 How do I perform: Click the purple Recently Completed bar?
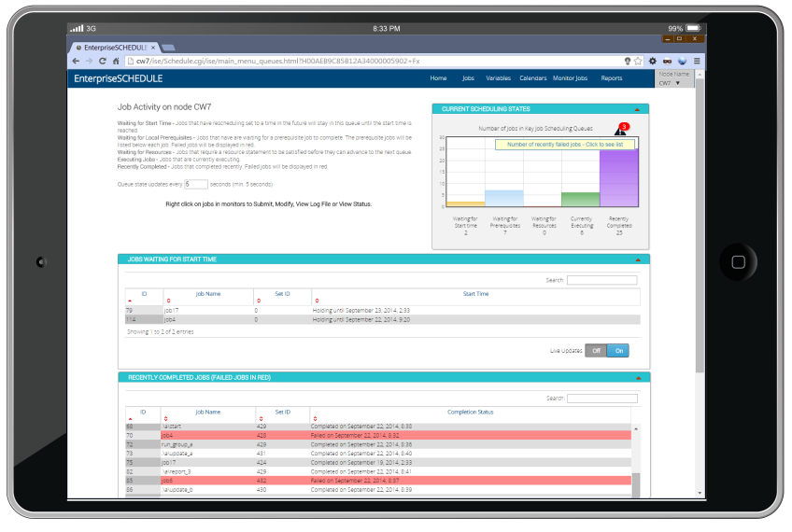pyautogui.click(x=618, y=178)
